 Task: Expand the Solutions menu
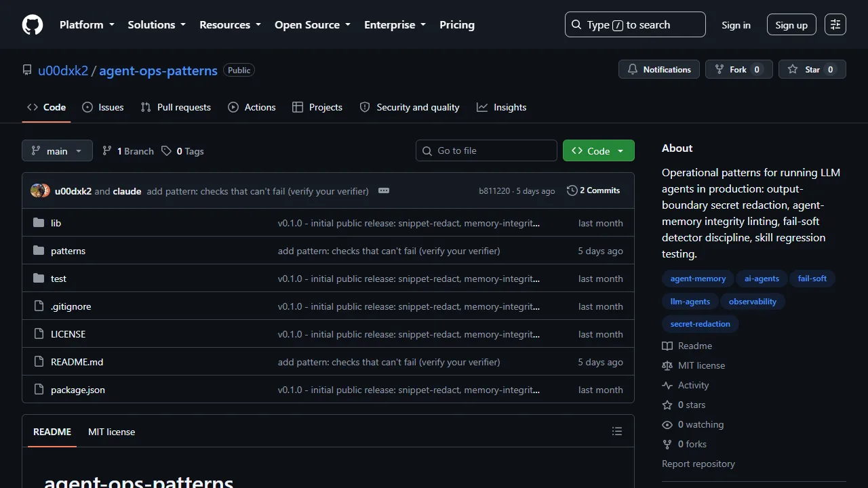pos(157,25)
